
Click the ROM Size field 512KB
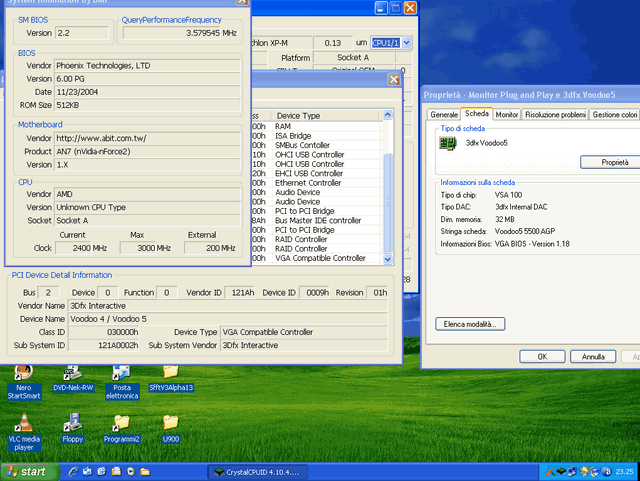pos(147,105)
